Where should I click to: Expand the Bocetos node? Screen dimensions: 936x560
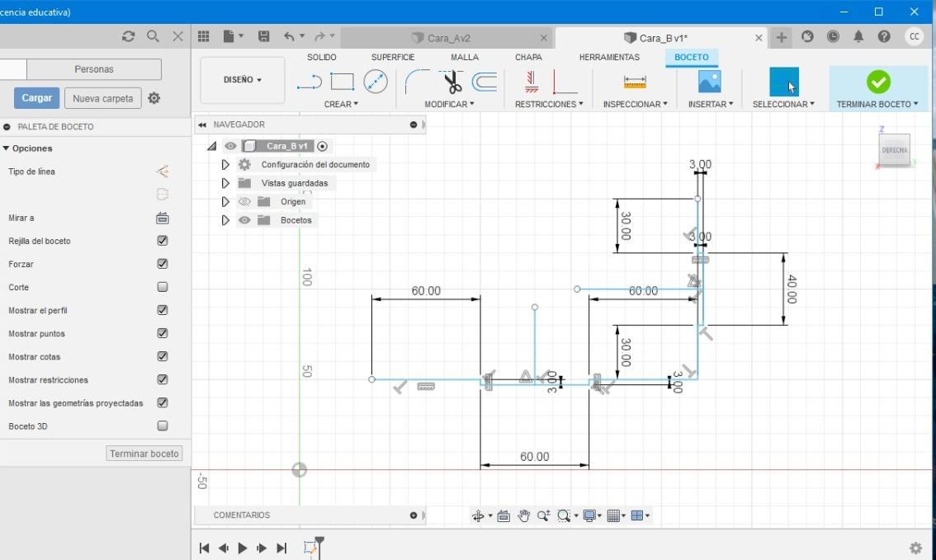225,220
